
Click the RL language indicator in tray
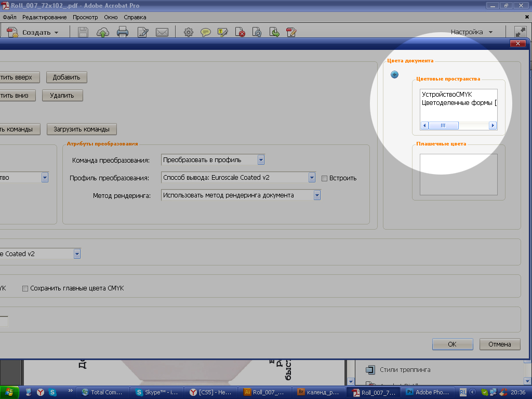pos(463,392)
